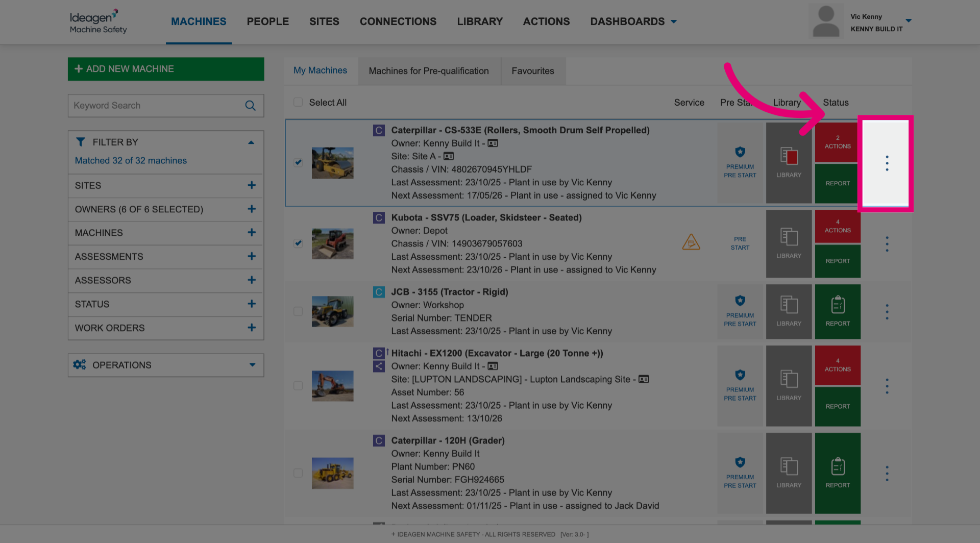Open 2 Actions for Caterpillar CS-533E

(838, 142)
